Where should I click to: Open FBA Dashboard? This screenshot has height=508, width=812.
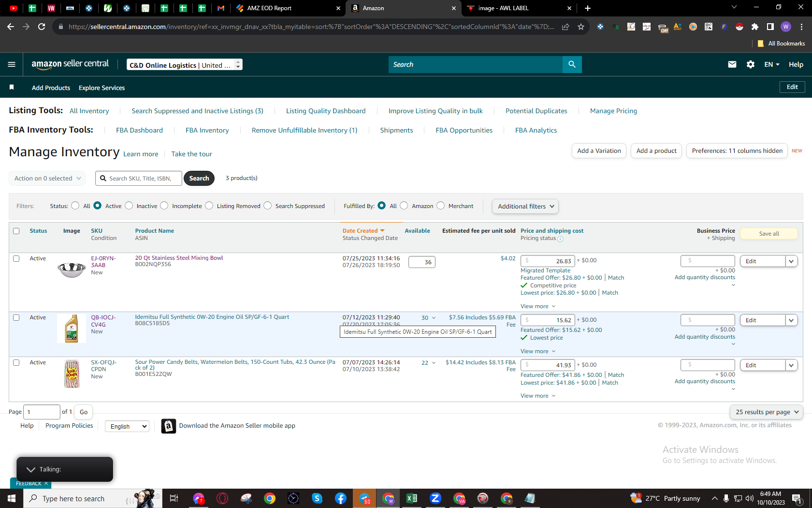[x=139, y=130]
